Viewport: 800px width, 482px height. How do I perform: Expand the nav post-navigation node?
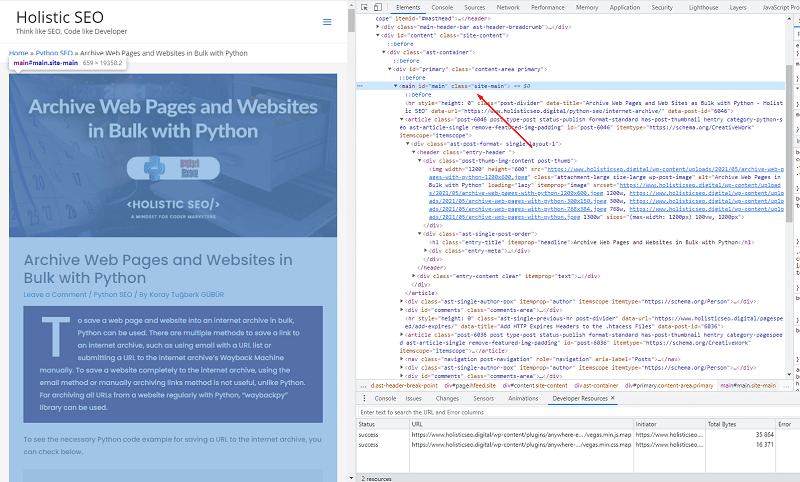coord(402,359)
